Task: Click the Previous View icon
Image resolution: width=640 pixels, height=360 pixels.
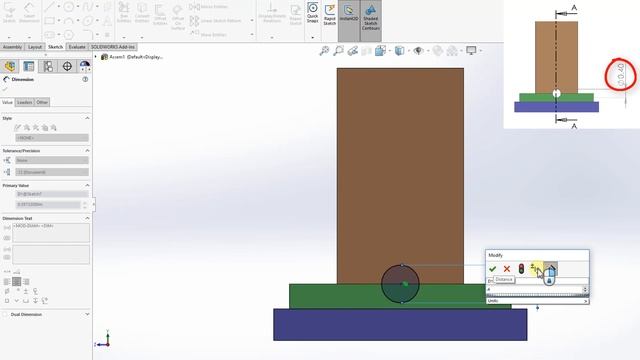Action: [x=353, y=51]
